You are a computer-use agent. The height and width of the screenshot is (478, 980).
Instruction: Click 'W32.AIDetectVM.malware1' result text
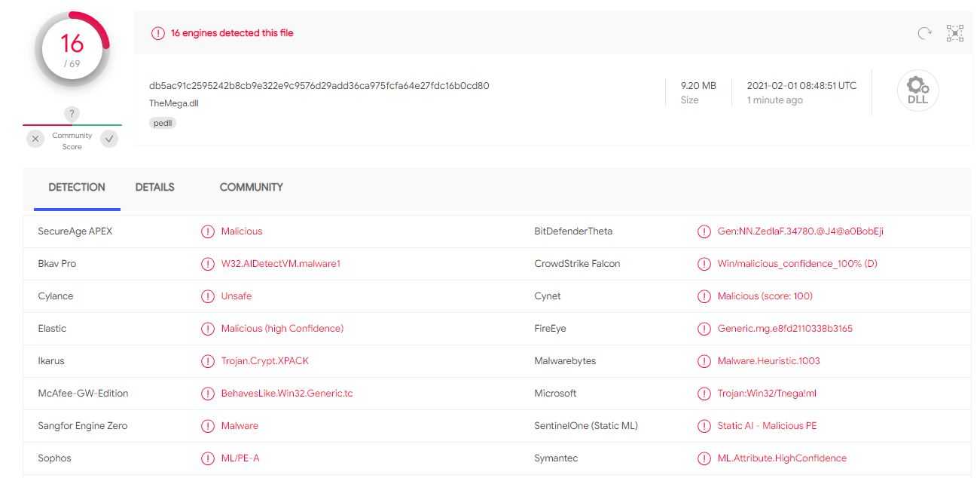pos(281,264)
